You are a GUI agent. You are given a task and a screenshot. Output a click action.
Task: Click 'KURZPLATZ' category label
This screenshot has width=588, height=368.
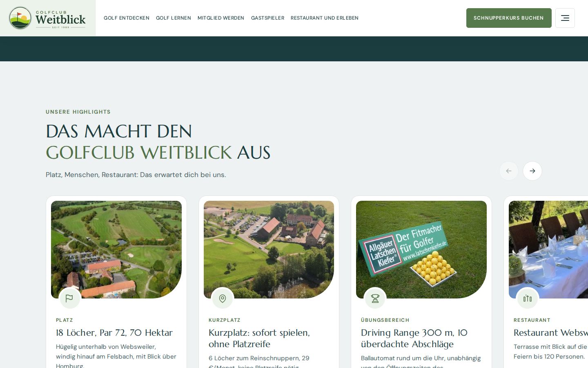coord(225,320)
